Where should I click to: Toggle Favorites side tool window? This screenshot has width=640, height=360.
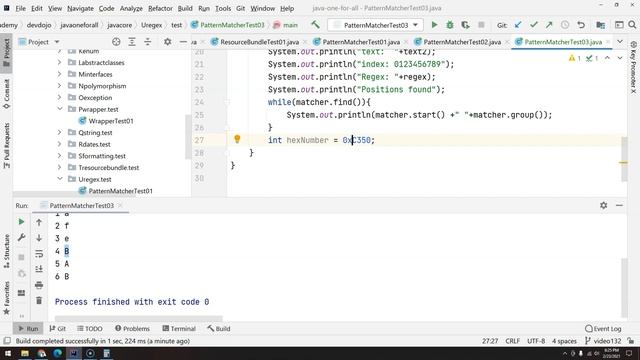(7, 298)
